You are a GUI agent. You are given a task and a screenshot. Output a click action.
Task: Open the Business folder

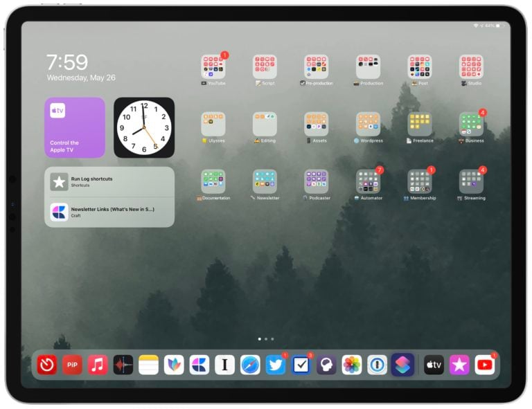471,124
